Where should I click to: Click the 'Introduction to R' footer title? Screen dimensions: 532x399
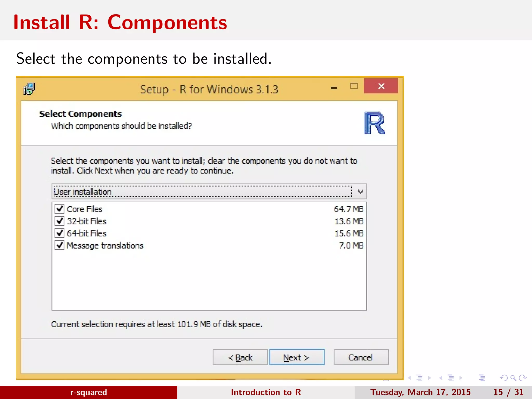[x=266, y=392]
